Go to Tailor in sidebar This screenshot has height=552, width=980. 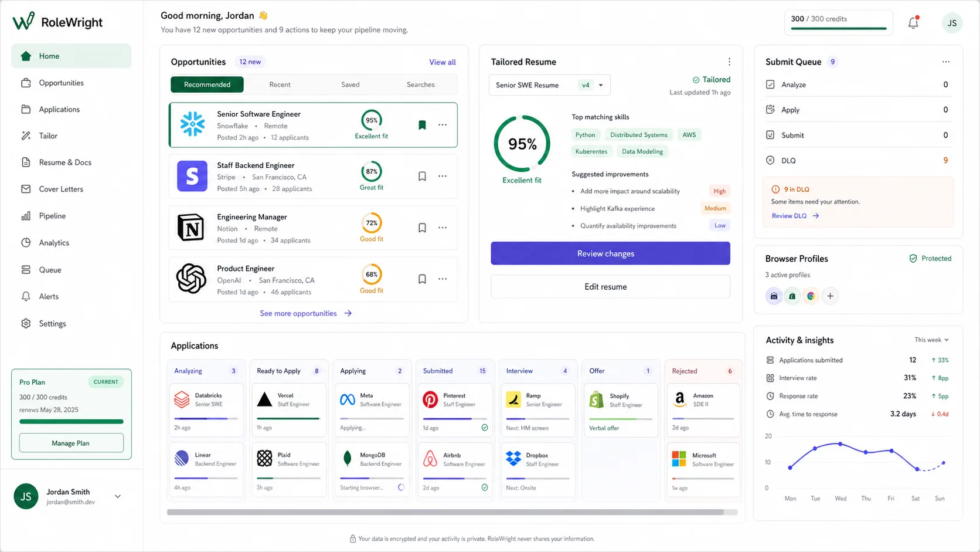(72, 136)
